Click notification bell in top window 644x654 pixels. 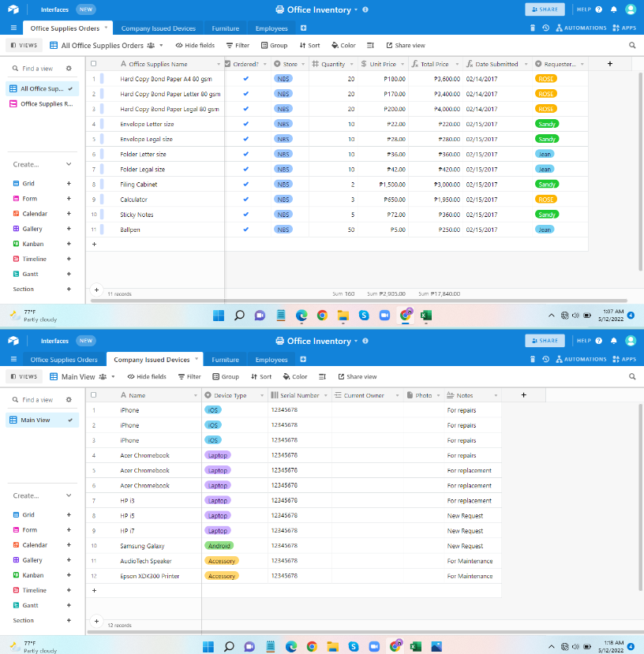[613, 9]
